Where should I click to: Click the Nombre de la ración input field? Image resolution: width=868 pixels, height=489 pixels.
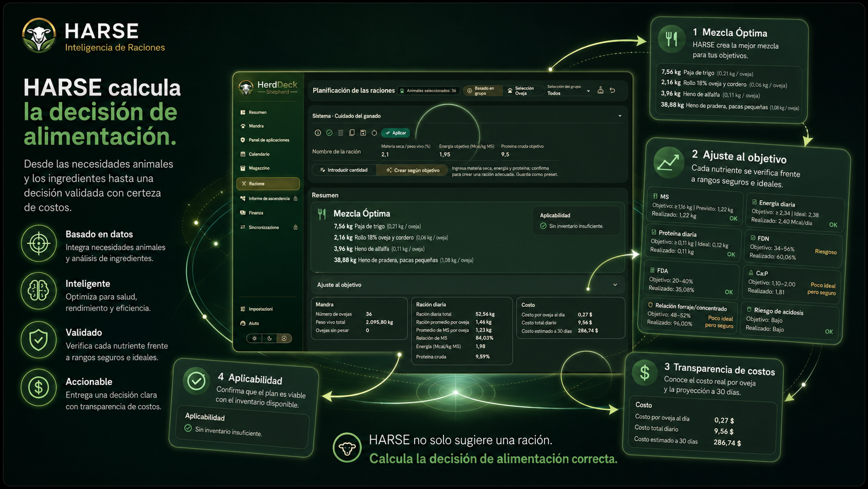click(x=343, y=152)
